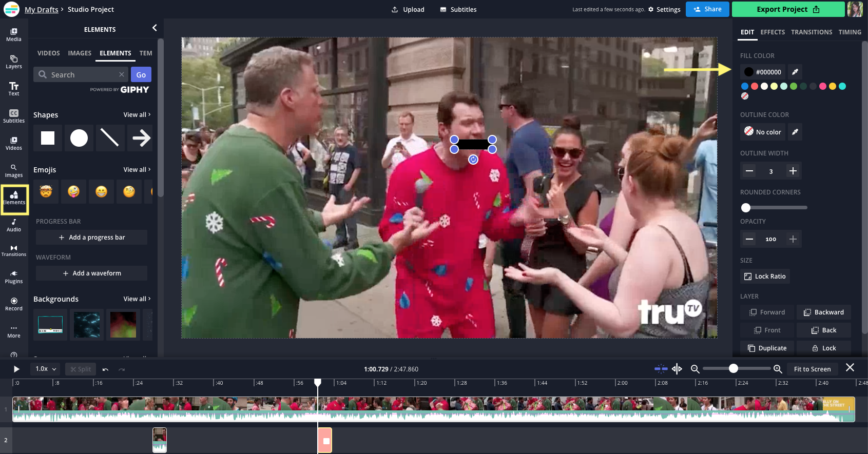
Task: Pick the red fill color swatch
Action: pyautogui.click(x=755, y=86)
